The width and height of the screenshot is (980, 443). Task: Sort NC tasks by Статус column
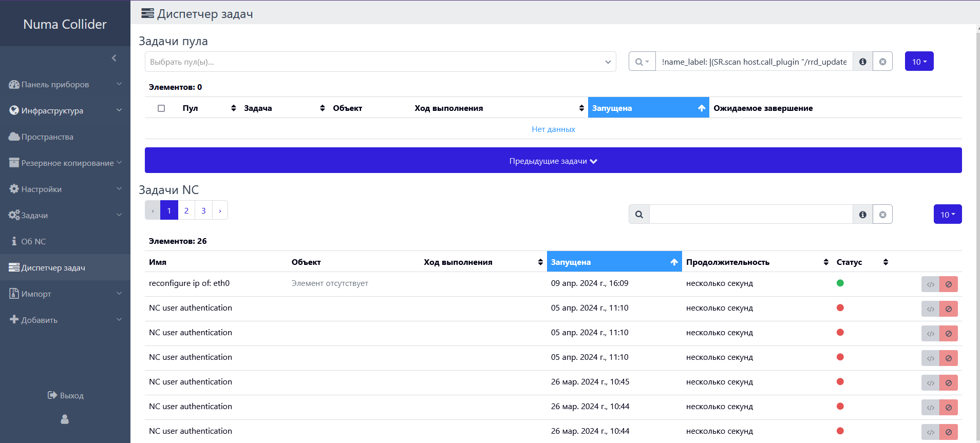click(x=862, y=262)
